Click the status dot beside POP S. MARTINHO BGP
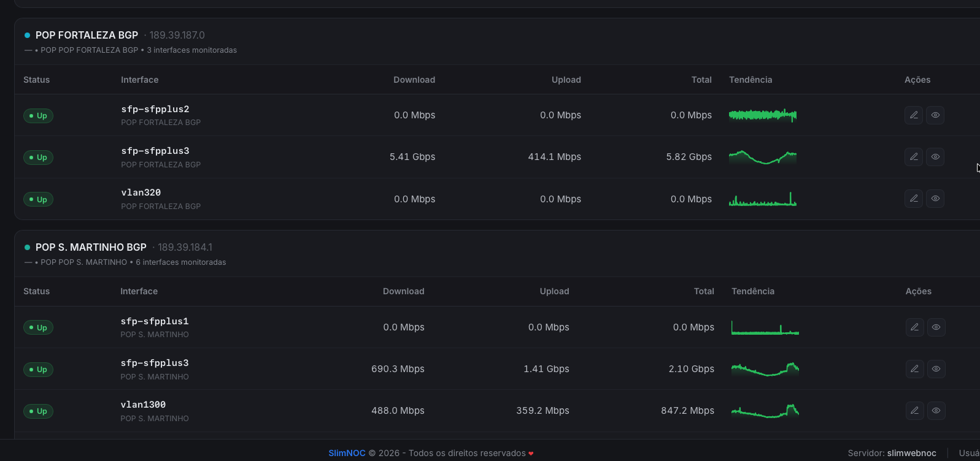The image size is (980, 461). pyautogui.click(x=27, y=248)
